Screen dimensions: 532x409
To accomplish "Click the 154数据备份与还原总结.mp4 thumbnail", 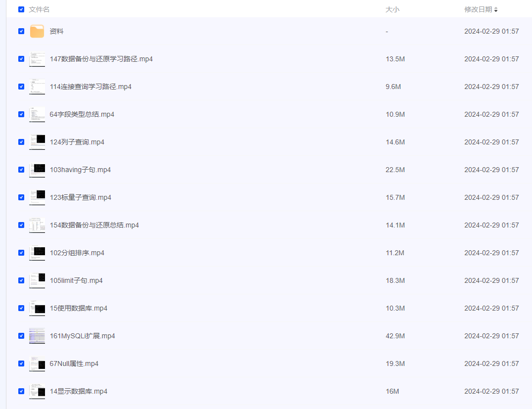I will point(37,225).
